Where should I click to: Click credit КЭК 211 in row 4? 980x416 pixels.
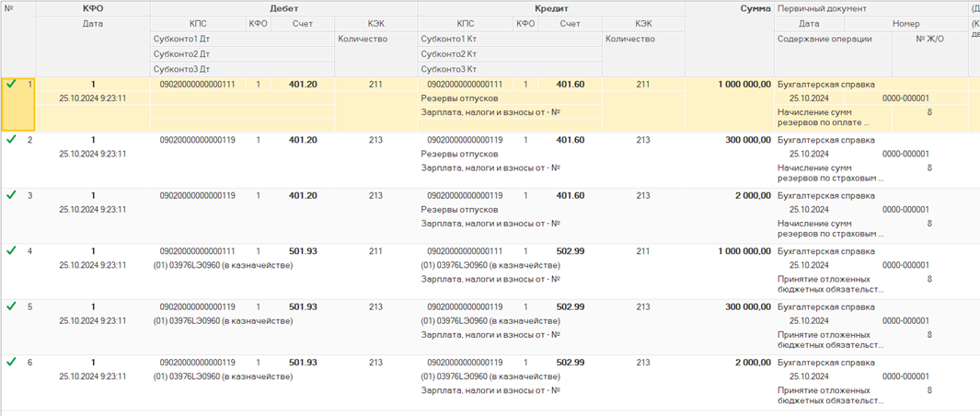click(643, 251)
